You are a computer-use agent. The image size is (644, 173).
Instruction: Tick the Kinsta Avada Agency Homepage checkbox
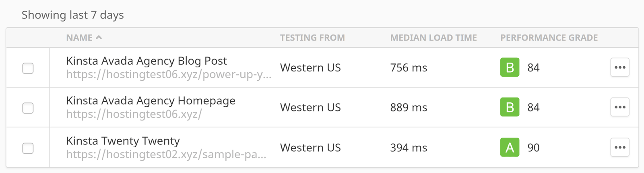click(28, 108)
